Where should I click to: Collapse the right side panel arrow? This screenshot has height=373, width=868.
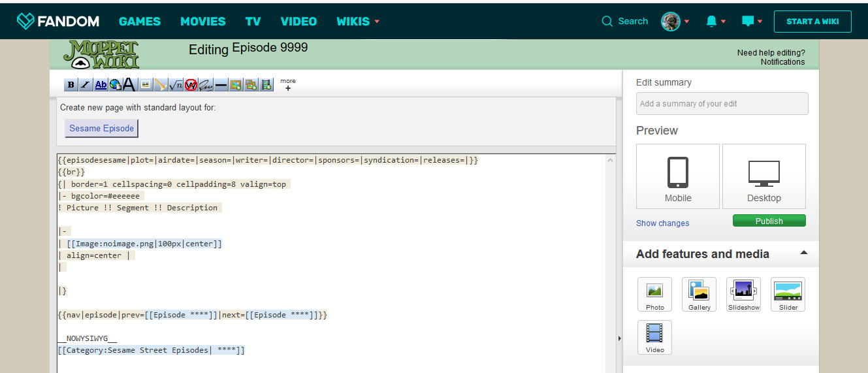619,338
